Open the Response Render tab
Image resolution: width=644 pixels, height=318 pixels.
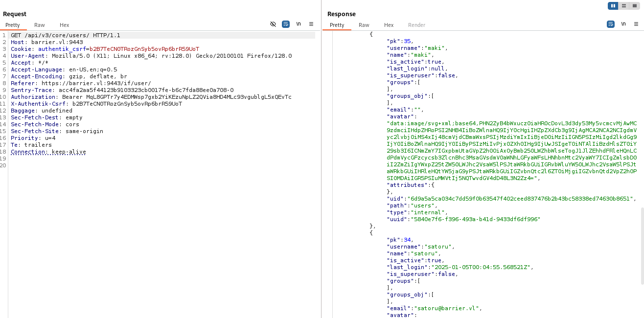pyautogui.click(x=417, y=25)
